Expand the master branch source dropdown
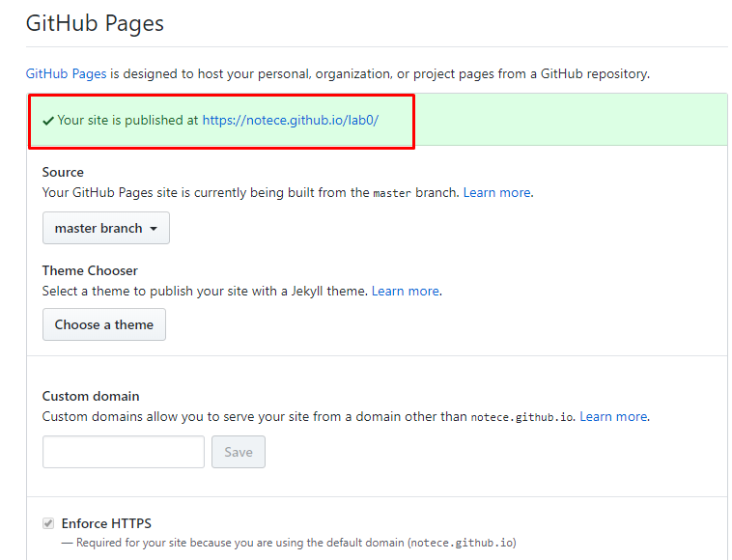The width and height of the screenshot is (732, 560). pos(106,228)
